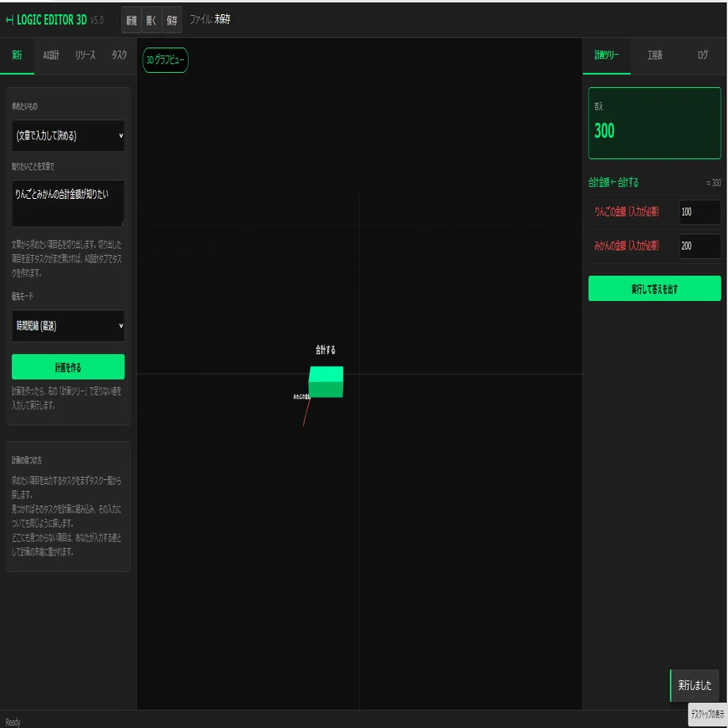Toggle the 3D グラフビュー pill
Screen dimensions: 728x728
(x=166, y=60)
